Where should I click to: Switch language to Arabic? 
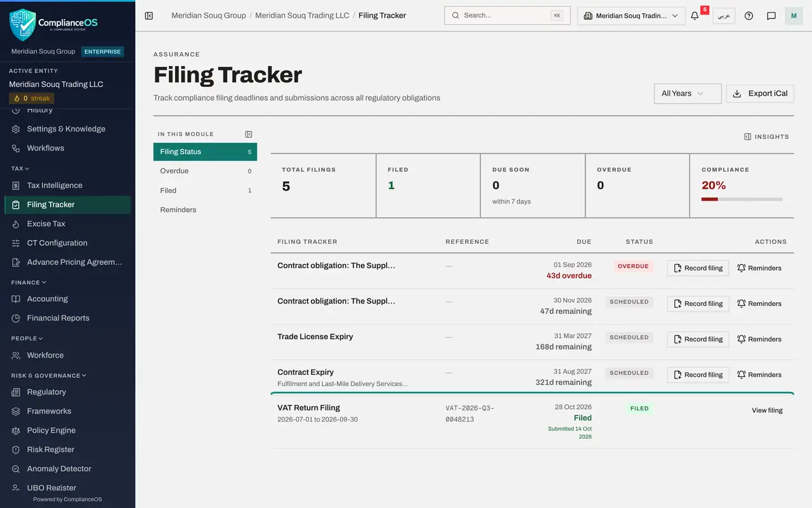(x=724, y=16)
